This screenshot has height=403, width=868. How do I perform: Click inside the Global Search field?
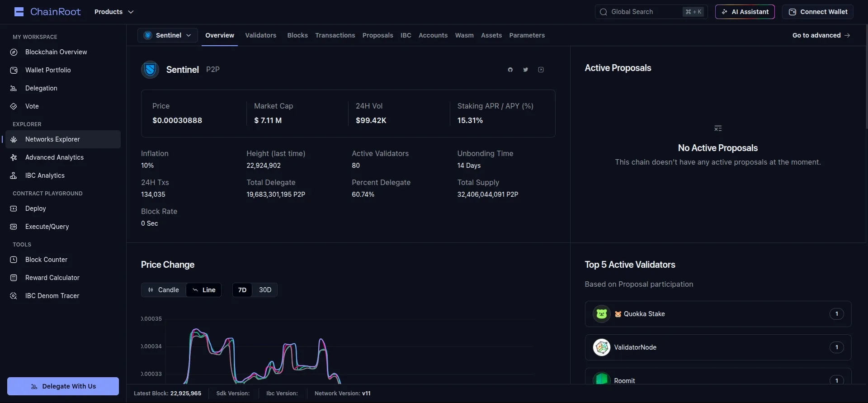coord(651,12)
